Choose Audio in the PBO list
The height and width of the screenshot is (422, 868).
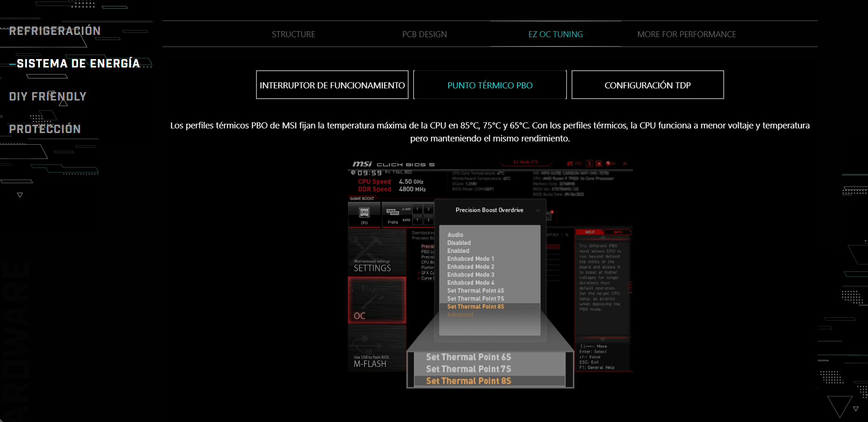pyautogui.click(x=455, y=235)
